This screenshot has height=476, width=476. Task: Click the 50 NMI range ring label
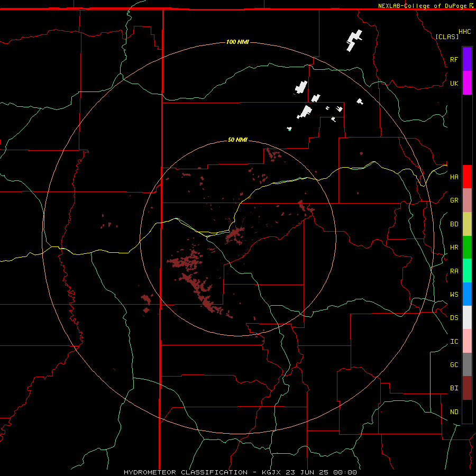click(237, 140)
